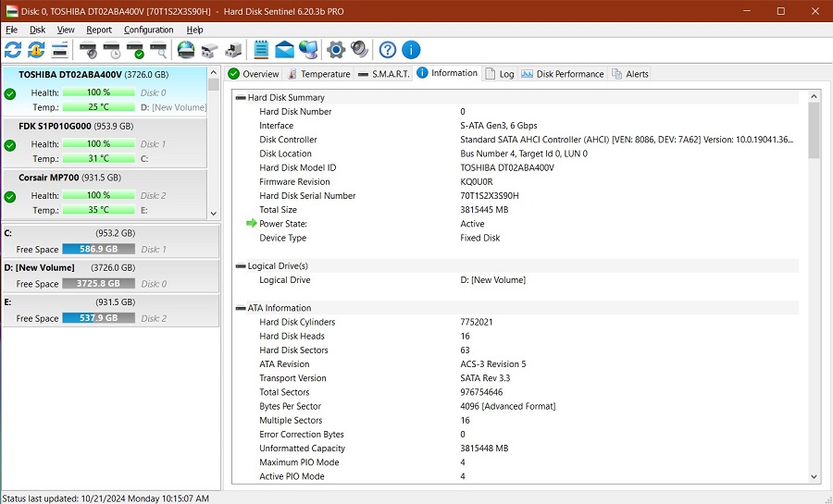
Task: Click the blue envelope e-mail icon
Action: coord(284,50)
